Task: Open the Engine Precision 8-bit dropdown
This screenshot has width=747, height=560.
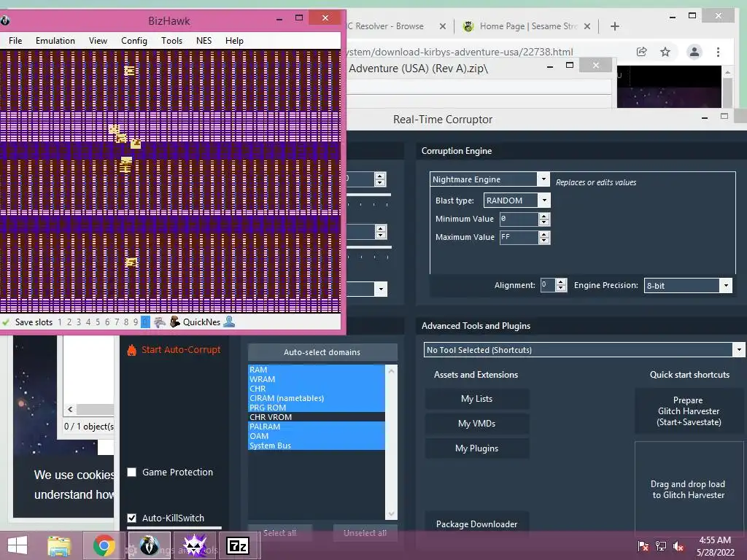Action: click(x=726, y=286)
